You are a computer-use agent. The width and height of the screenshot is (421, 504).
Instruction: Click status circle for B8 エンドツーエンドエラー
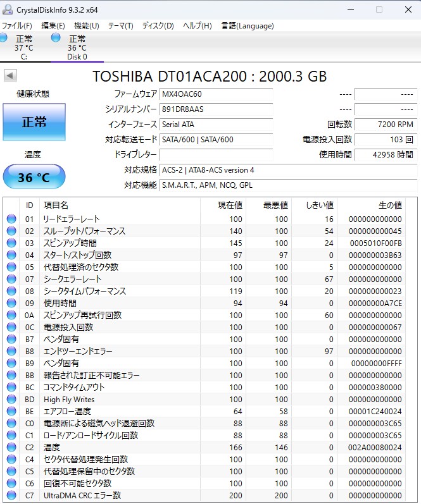tap(11, 351)
